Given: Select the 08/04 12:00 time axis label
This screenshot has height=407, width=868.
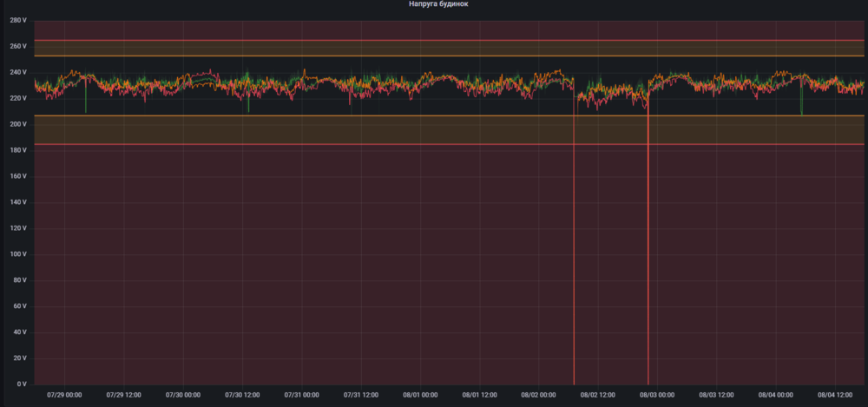Looking at the screenshot, I should [835, 395].
